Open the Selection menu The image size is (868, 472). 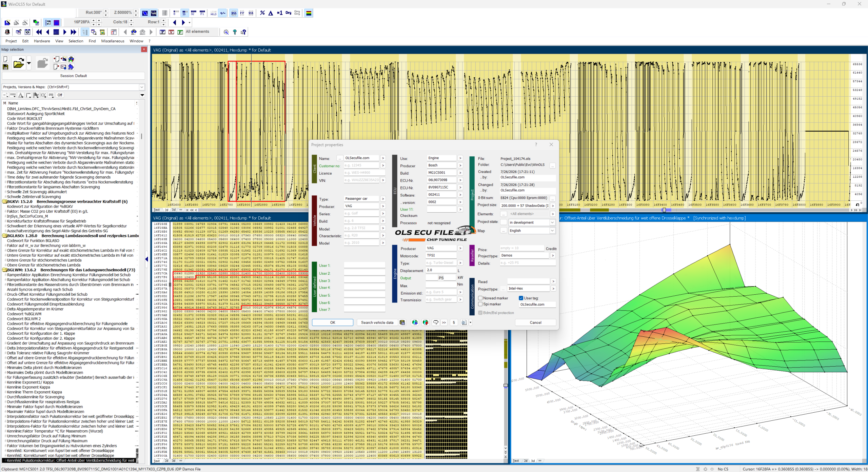(76, 41)
